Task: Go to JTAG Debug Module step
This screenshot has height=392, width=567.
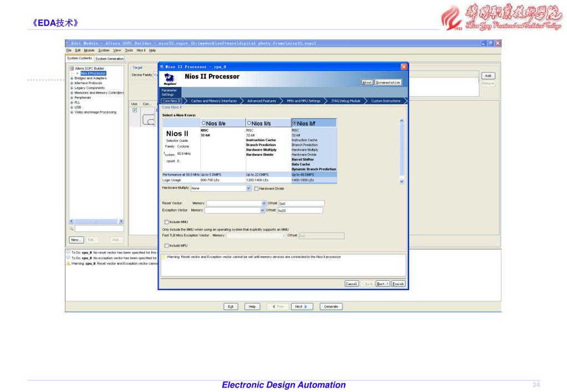Action: (x=346, y=101)
